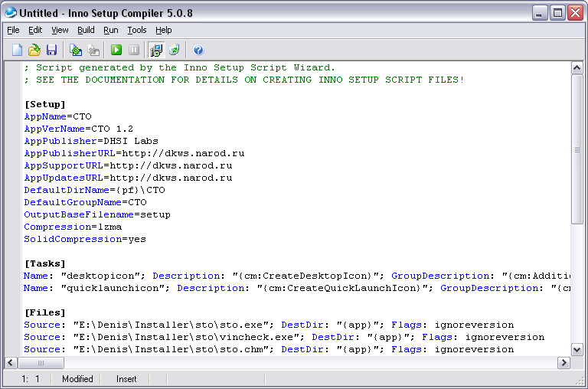Click the 'Script generated by' comment line
588x389 pixels.
(180, 67)
